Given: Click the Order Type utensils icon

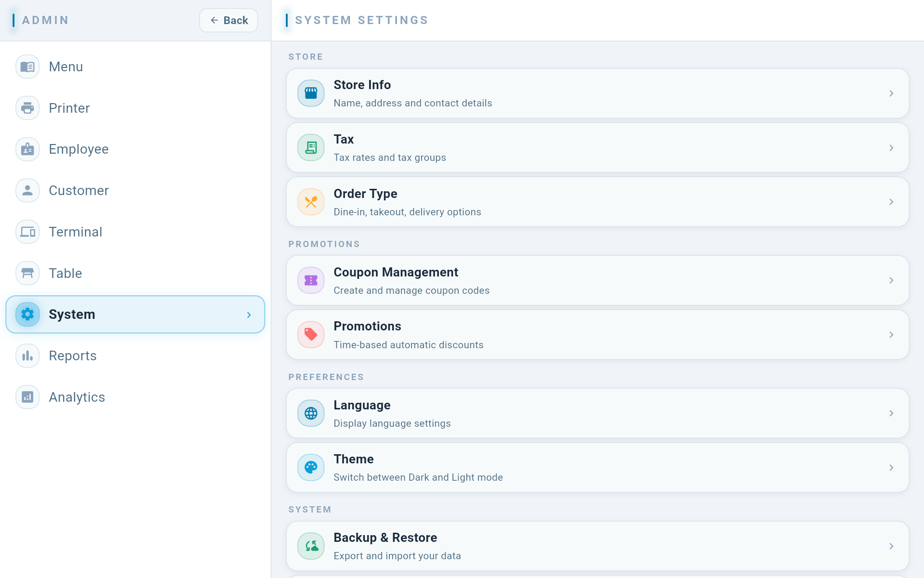Looking at the screenshot, I should [x=311, y=202].
